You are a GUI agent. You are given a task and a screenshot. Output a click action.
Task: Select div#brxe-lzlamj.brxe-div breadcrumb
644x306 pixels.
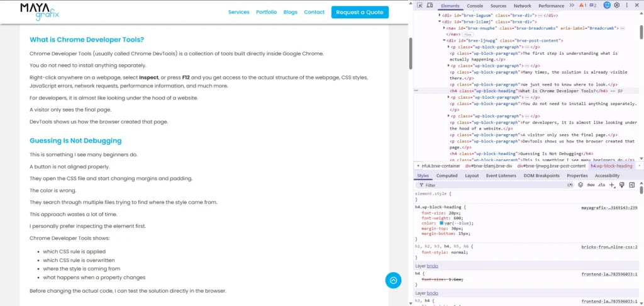point(488,166)
